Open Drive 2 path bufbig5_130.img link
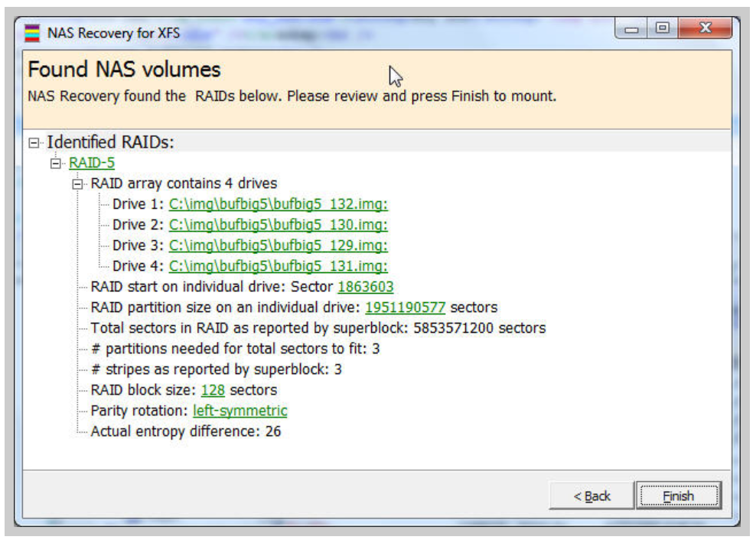The width and height of the screenshot is (756, 540). click(279, 225)
